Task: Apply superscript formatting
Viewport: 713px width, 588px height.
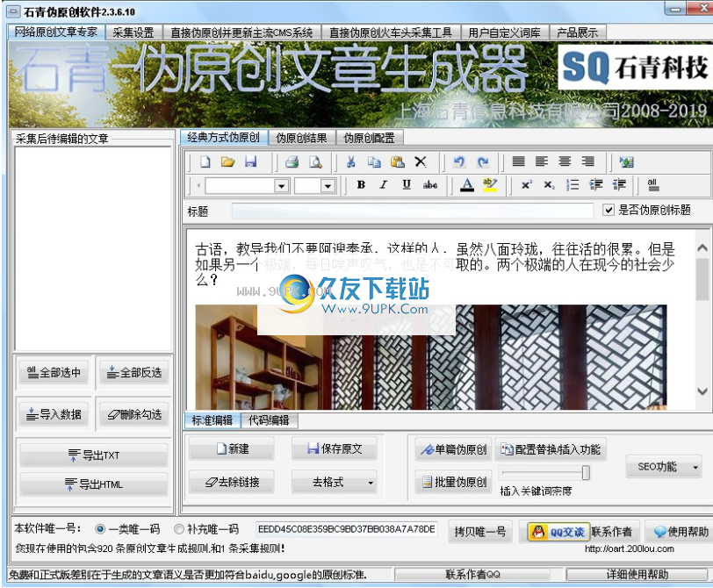Action: pyautogui.click(x=527, y=185)
